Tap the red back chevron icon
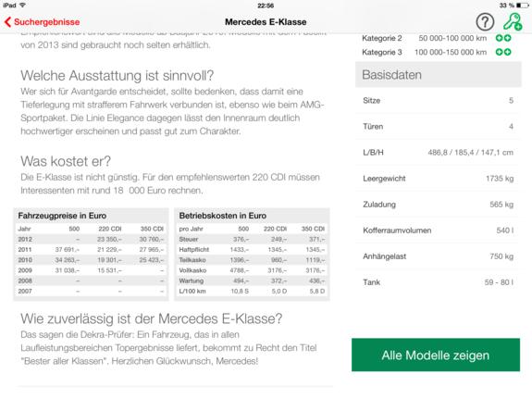The height and width of the screenshot is (399, 532). click(x=7, y=22)
